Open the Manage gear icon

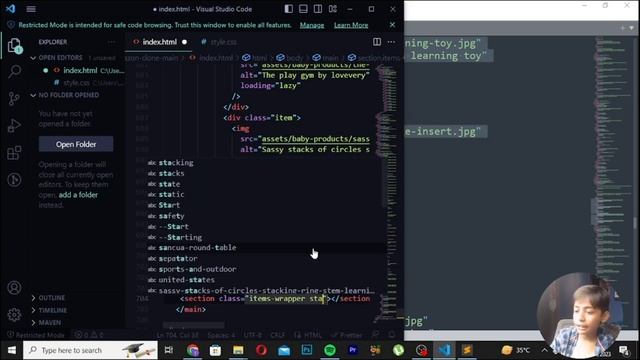click(14, 314)
